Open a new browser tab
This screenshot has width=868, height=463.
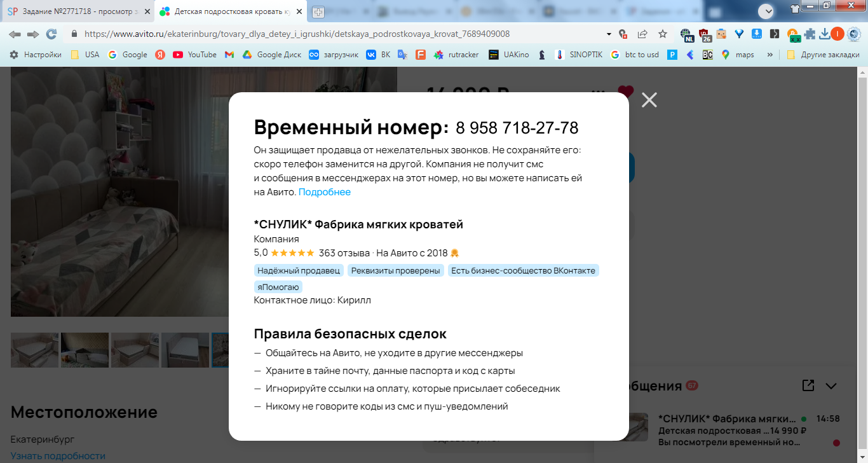click(318, 11)
